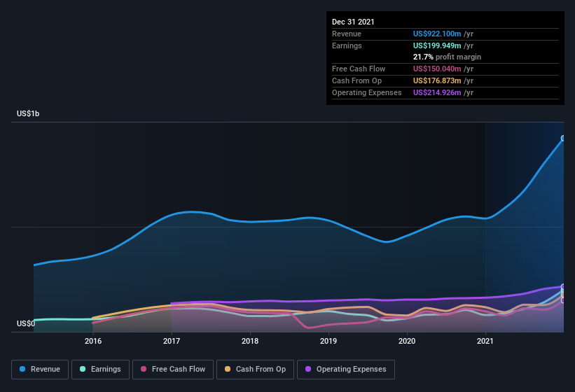
Task: Click the Cash From Op tooltip label
Action: click(356, 80)
